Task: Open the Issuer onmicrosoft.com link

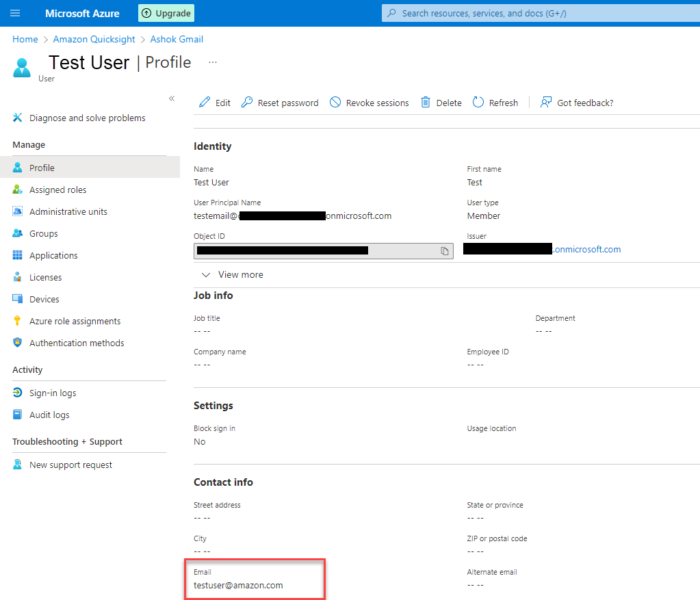Action: tap(586, 249)
